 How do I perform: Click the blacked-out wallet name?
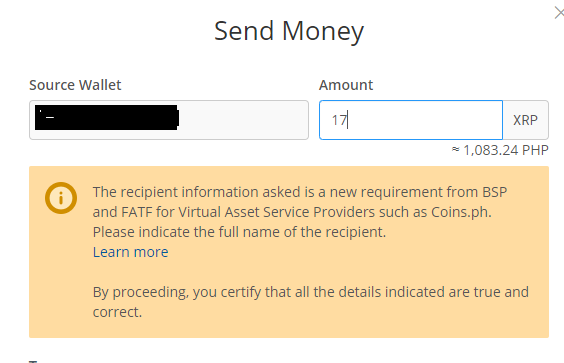(107, 117)
